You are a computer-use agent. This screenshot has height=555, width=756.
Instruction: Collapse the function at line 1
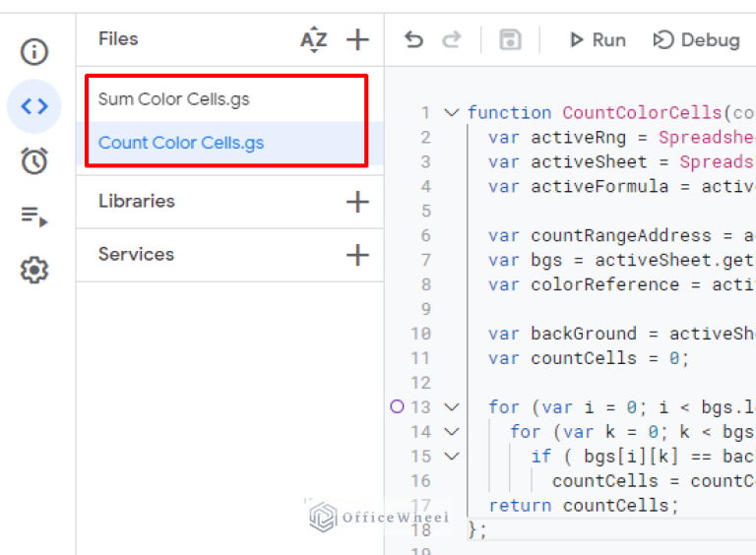451,113
